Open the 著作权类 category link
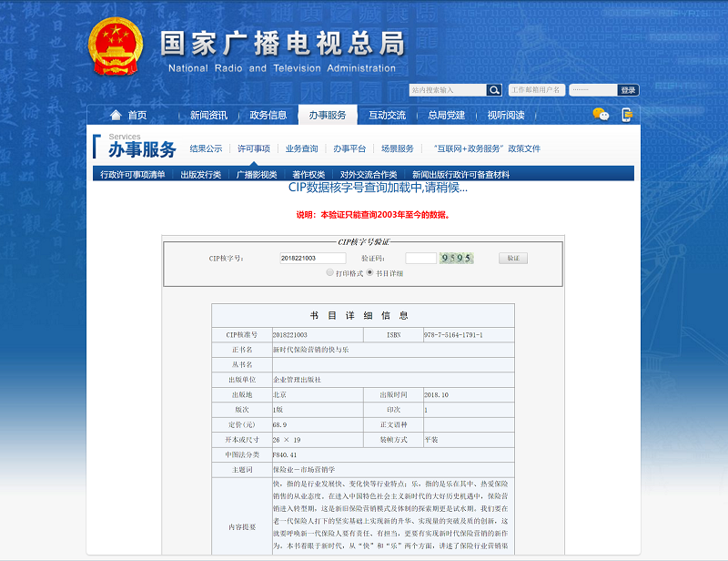Screen dimensions: 728x561 pos(308,174)
